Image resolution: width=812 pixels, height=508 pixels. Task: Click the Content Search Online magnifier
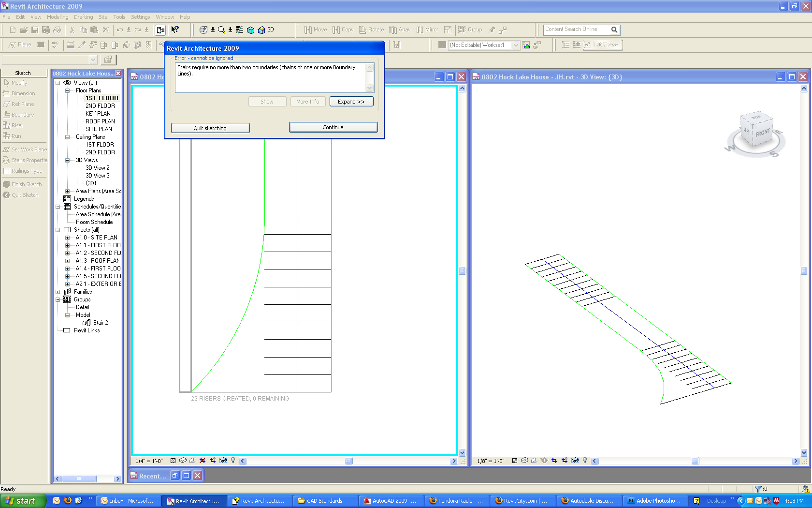pos(614,30)
